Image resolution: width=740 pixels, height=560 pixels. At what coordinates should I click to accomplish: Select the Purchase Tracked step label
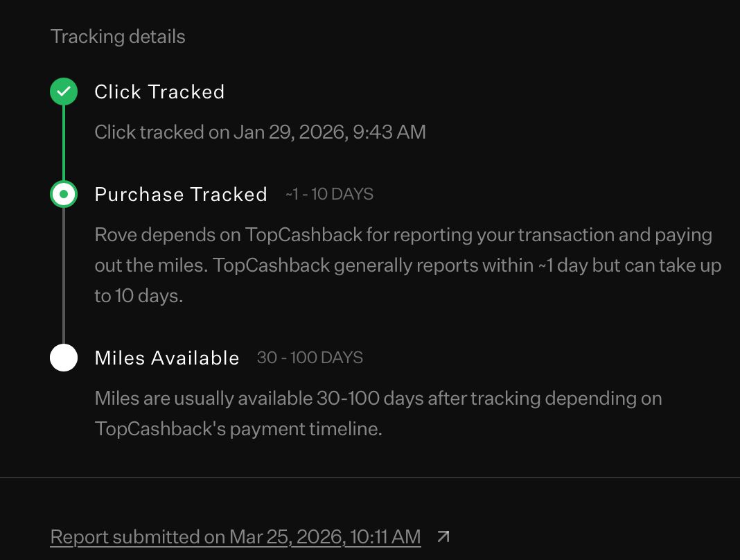[181, 194]
